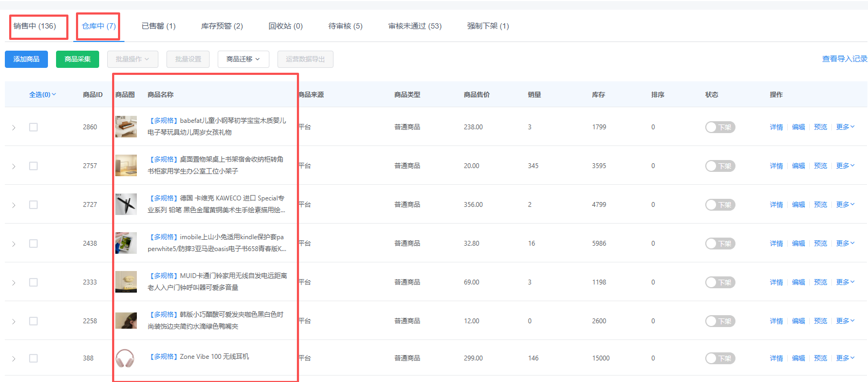868x382 pixels.
Task: Open 更多 menu for product 2438
Action: click(x=845, y=244)
